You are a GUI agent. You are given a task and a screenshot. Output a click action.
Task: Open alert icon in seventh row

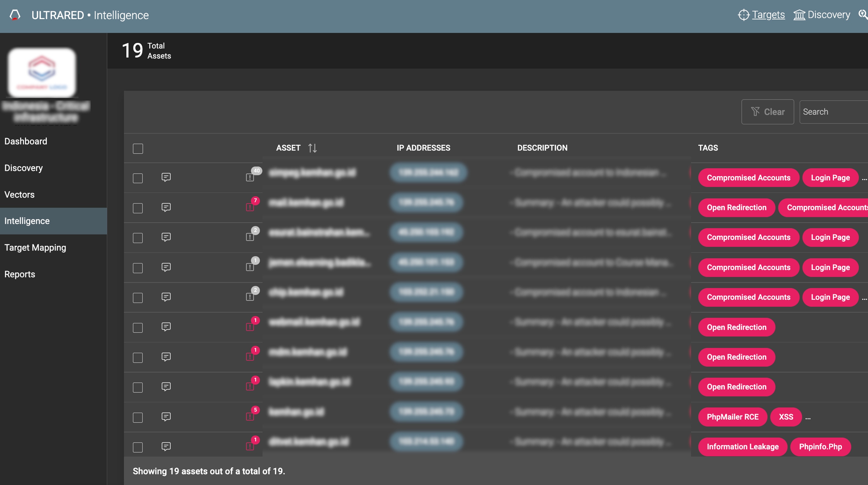250,357
